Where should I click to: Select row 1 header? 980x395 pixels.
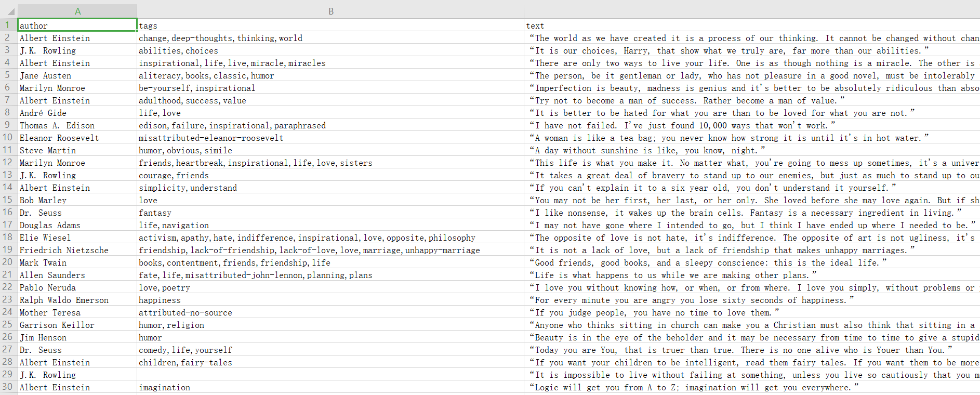[x=8, y=25]
